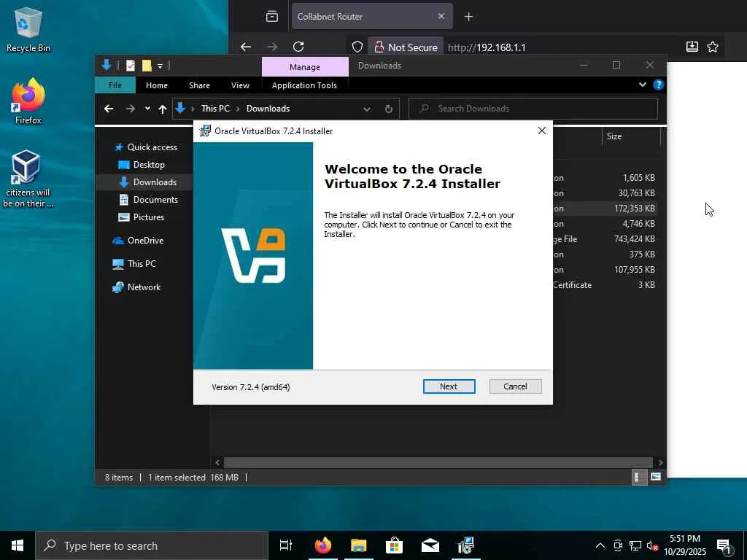Go up one folder level
This screenshot has height=560, width=747.
163,109
